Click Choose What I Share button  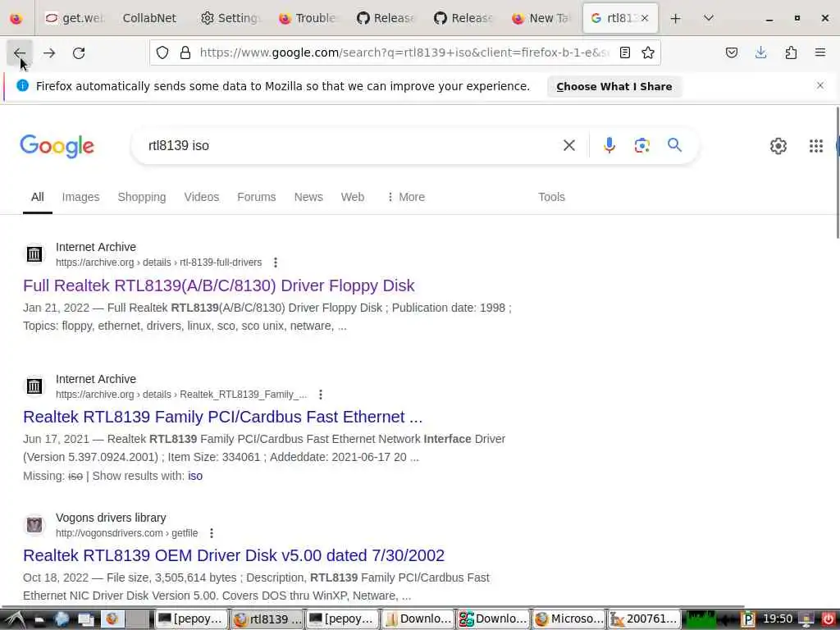tap(614, 86)
